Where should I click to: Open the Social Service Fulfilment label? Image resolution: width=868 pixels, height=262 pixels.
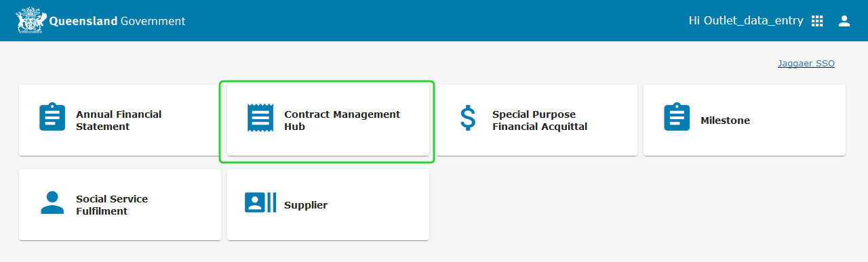[112, 205]
